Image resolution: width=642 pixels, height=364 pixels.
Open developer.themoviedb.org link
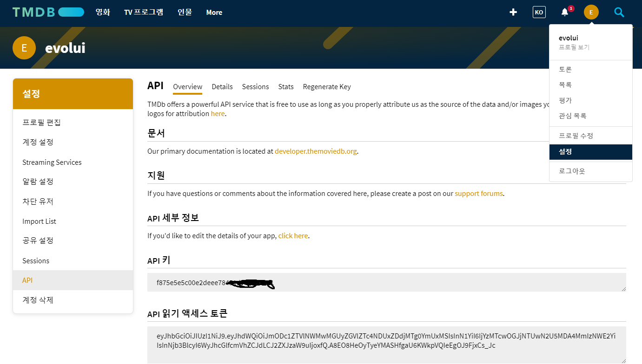316,151
